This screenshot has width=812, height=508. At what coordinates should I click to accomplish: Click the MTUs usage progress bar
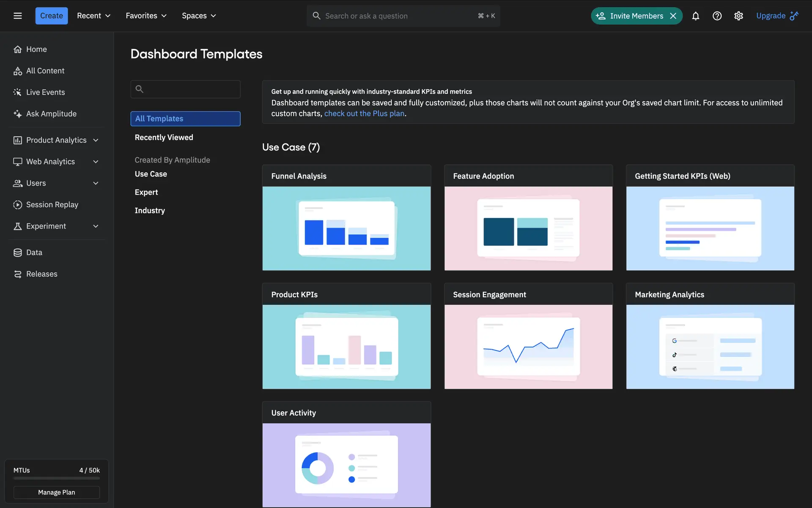click(56, 478)
